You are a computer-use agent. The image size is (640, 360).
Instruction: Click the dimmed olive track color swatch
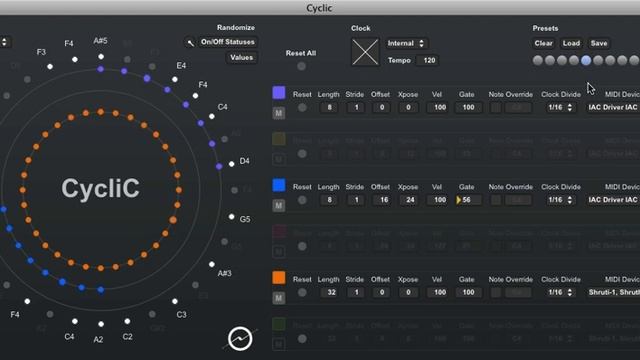point(279,139)
